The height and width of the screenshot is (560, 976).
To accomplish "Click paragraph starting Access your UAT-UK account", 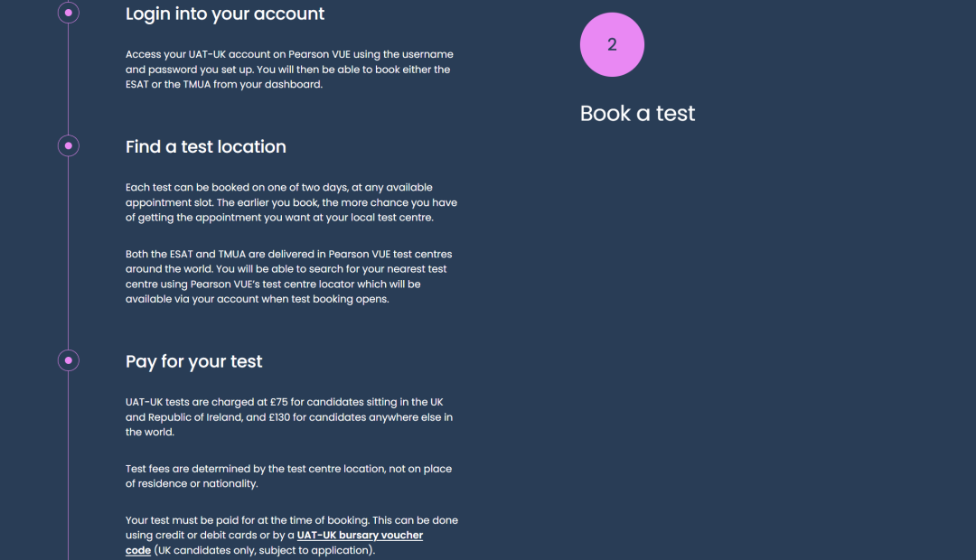I will click(289, 69).
